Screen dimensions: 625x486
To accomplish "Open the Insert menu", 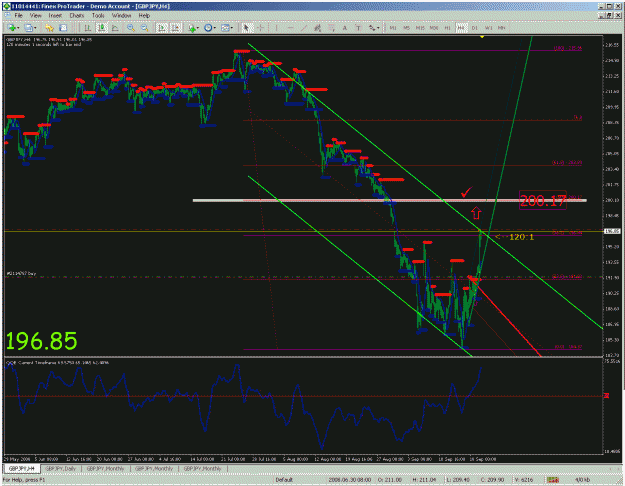I will coord(55,15).
